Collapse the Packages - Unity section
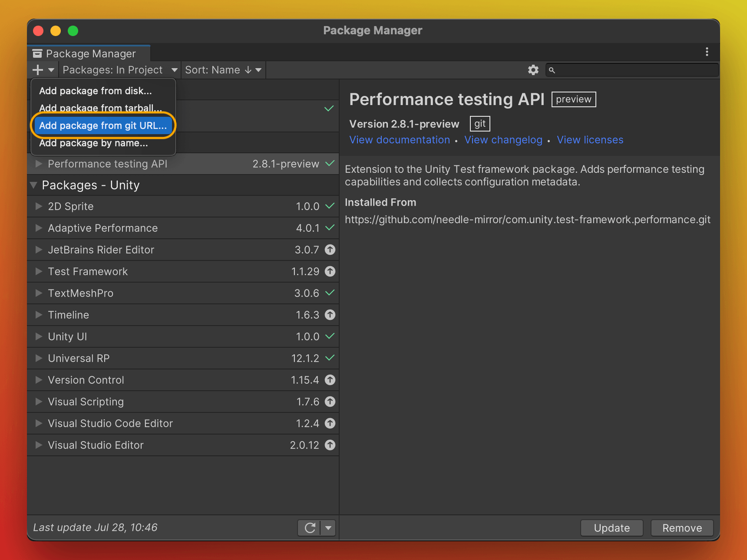Viewport: 747px width, 560px height. pos(34,185)
